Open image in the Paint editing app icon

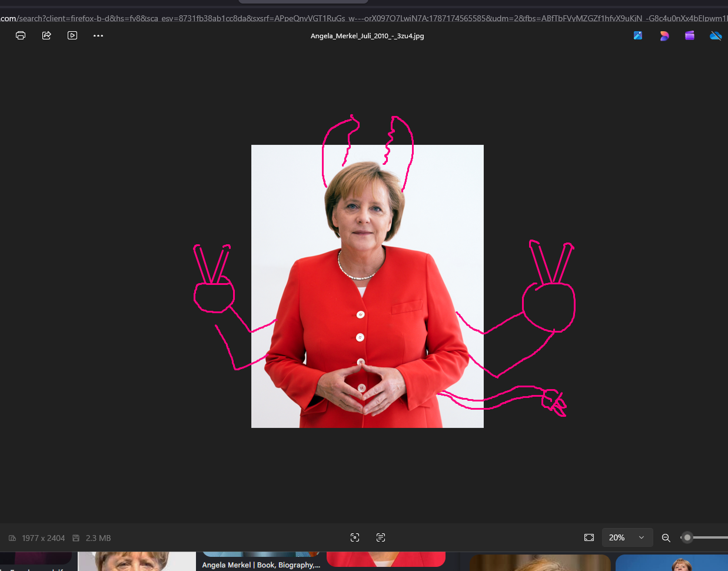coord(638,35)
